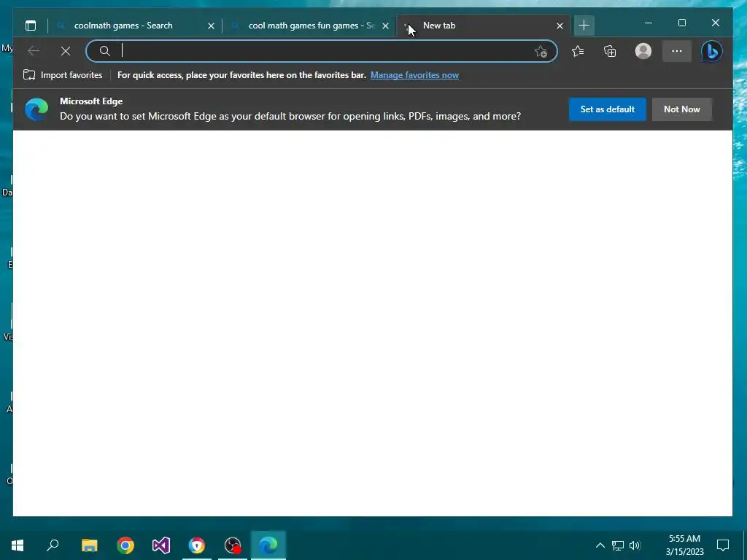
Task: Click the search magnifier in address bar
Action: click(105, 51)
